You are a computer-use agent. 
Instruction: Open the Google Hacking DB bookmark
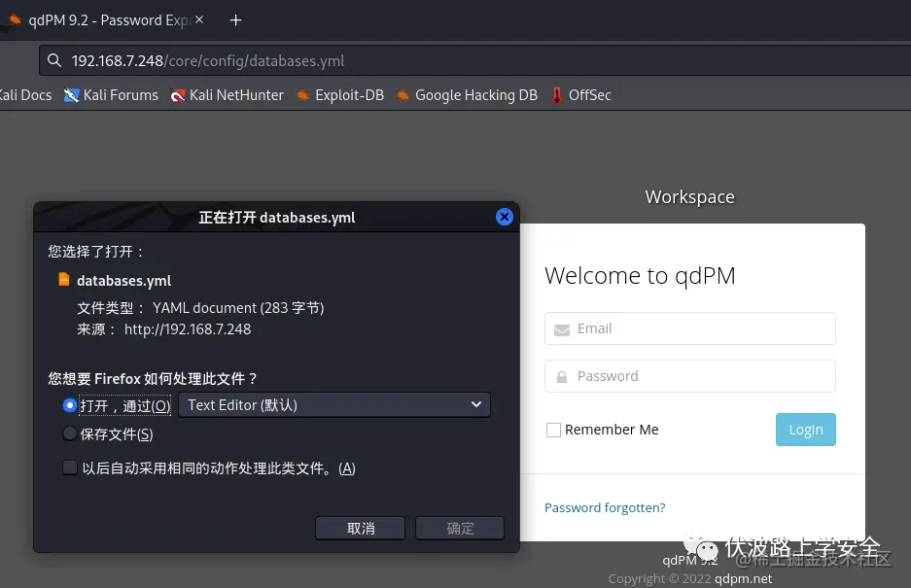tap(468, 94)
